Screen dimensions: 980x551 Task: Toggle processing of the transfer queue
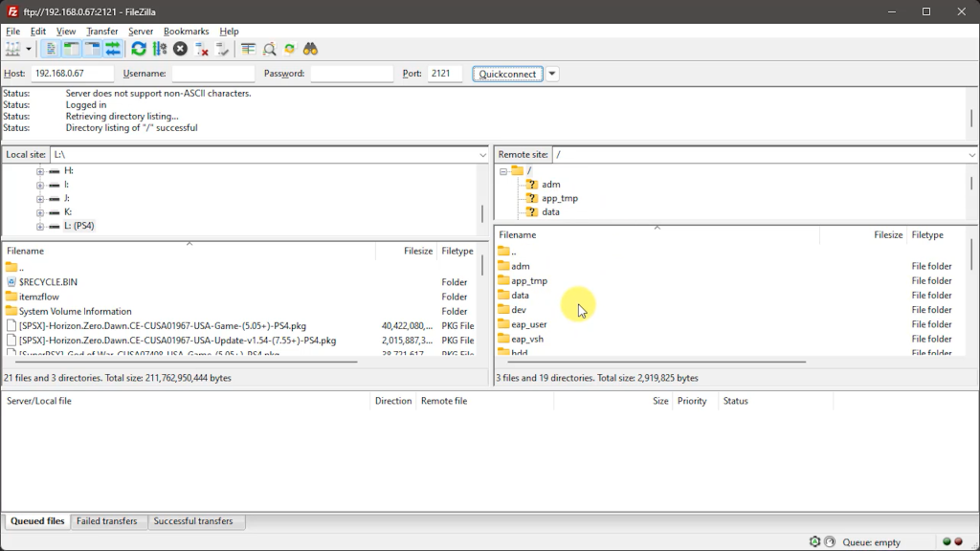pos(160,49)
